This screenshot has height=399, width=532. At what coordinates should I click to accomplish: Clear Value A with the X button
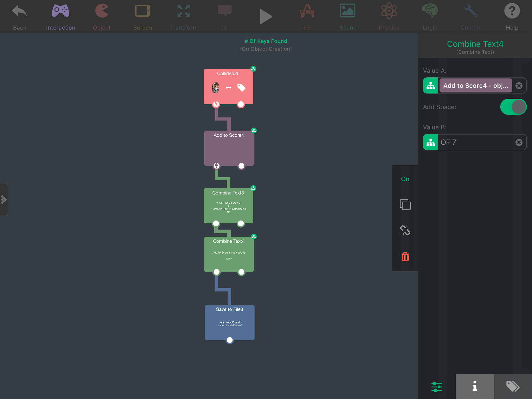[519, 86]
